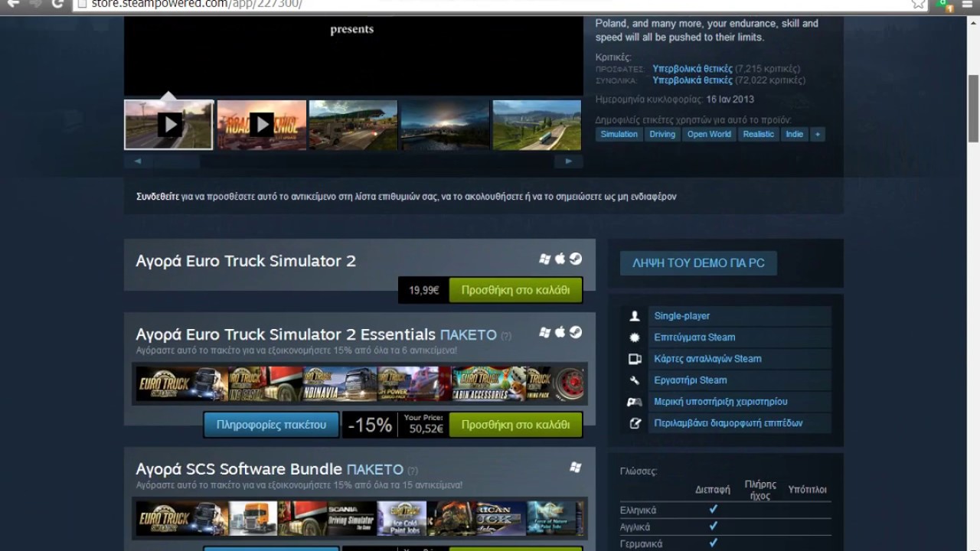Click the Ελληνικά language row
Viewport: 980px width, 551px height.
point(725,510)
